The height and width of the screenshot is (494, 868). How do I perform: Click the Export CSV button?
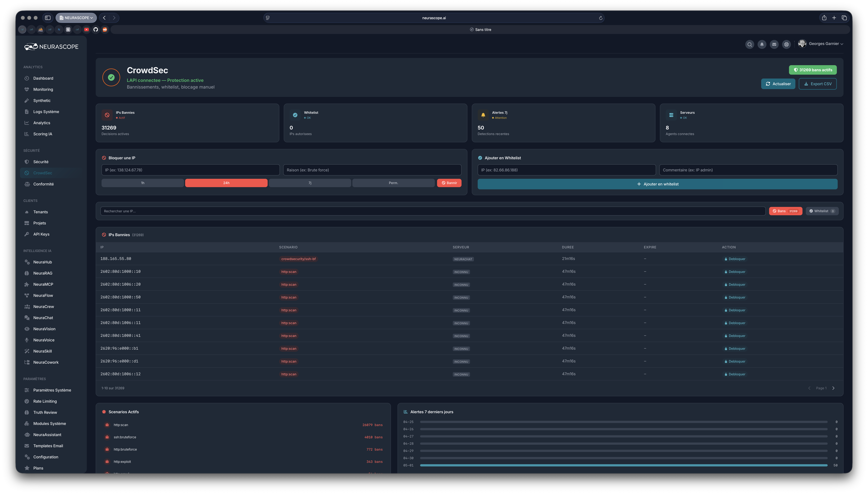(x=818, y=84)
